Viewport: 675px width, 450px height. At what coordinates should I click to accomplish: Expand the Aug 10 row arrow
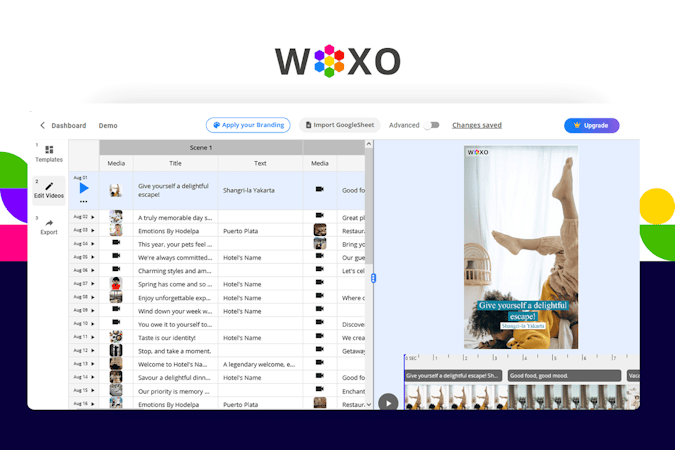[x=93, y=324]
